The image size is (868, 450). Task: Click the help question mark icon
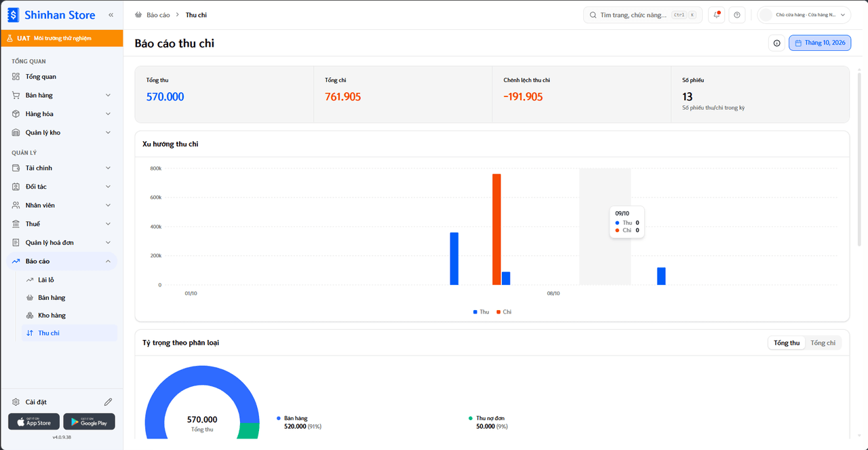pyautogui.click(x=737, y=15)
